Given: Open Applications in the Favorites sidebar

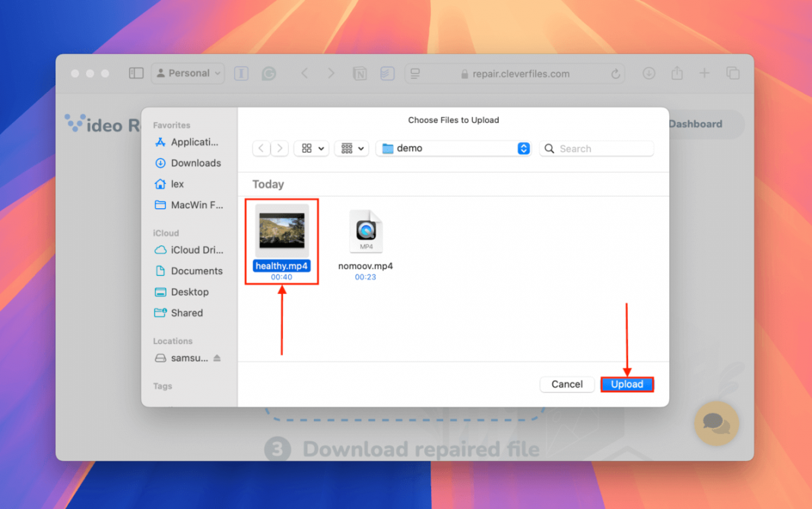Looking at the screenshot, I should point(194,142).
